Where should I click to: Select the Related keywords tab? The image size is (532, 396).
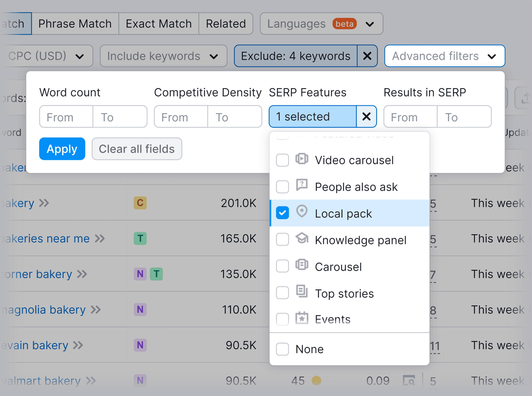(226, 23)
